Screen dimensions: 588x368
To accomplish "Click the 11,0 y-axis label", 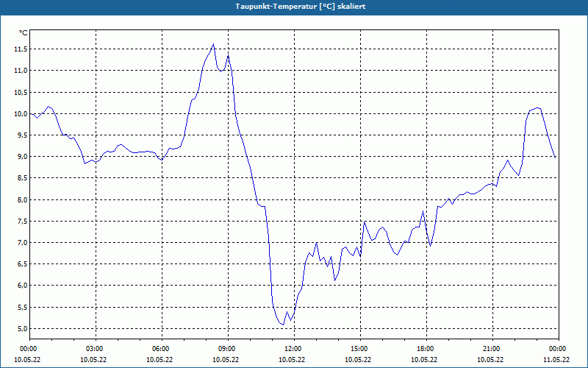I will pyautogui.click(x=21, y=71).
